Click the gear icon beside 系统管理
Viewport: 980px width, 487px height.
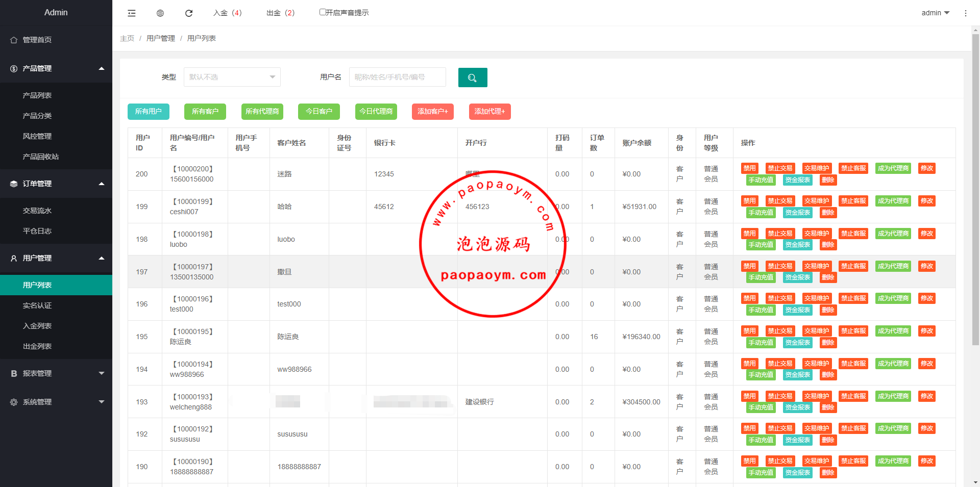point(14,402)
